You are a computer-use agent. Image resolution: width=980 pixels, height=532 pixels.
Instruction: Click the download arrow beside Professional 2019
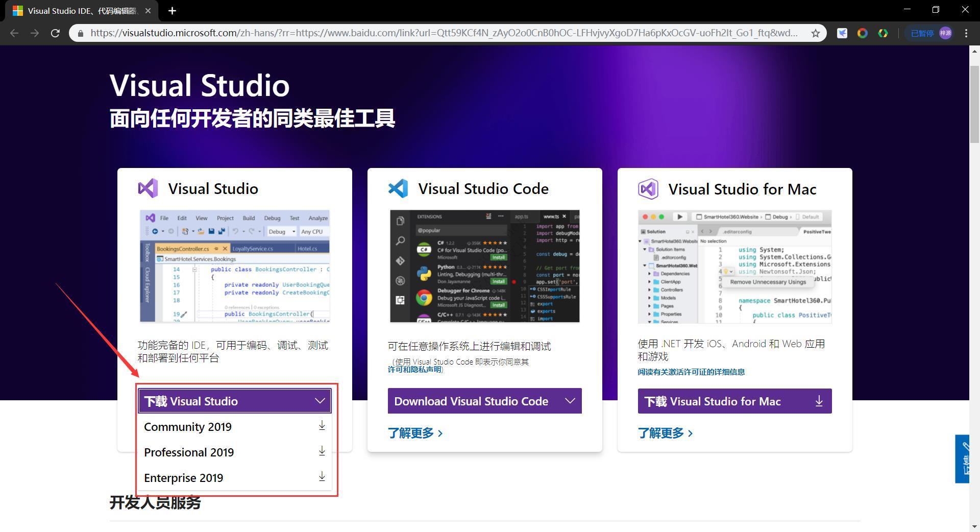322,451
